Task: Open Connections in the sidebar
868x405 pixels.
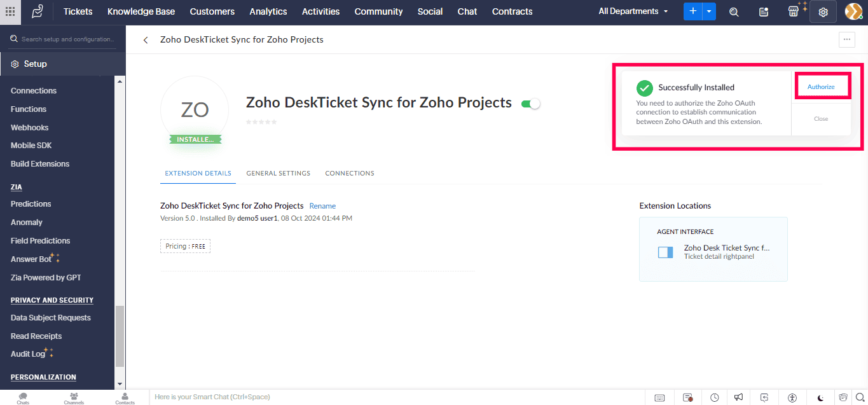Action: click(x=34, y=91)
